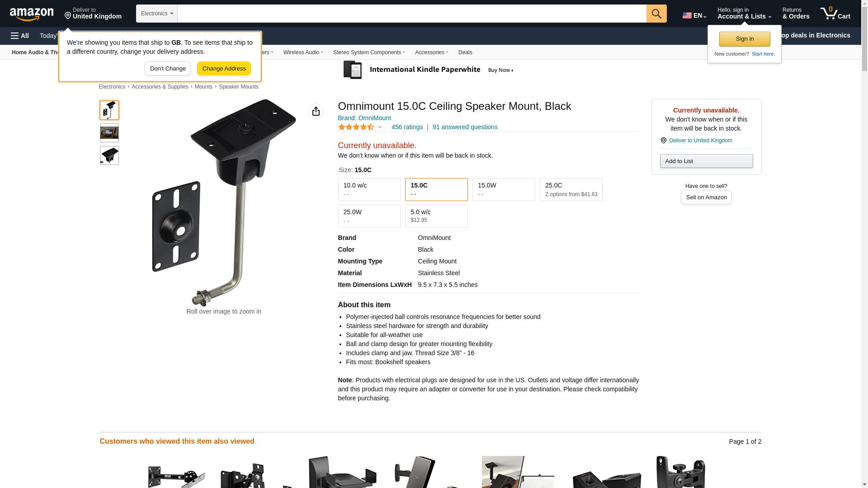The height and width of the screenshot is (488, 868).
Task: Expand the rating breakdown chevron
Action: pyautogui.click(x=380, y=127)
